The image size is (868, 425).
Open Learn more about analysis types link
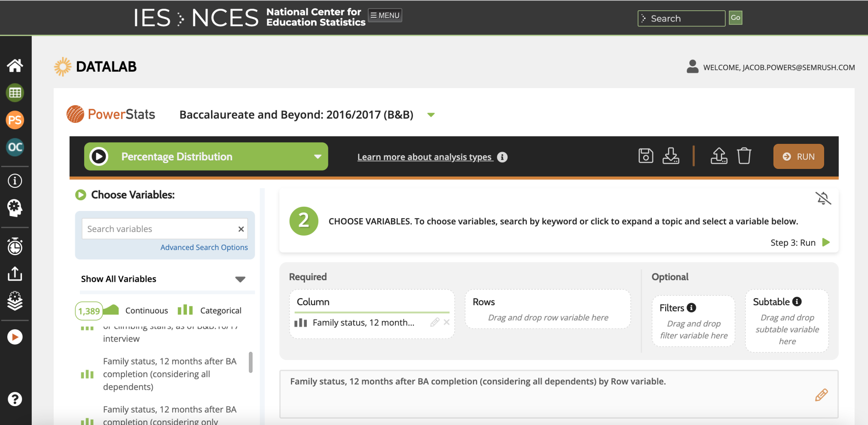[425, 157]
